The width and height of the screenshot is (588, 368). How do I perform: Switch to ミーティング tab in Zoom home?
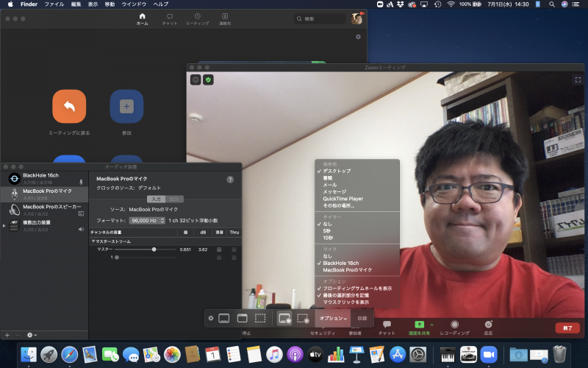197,19
